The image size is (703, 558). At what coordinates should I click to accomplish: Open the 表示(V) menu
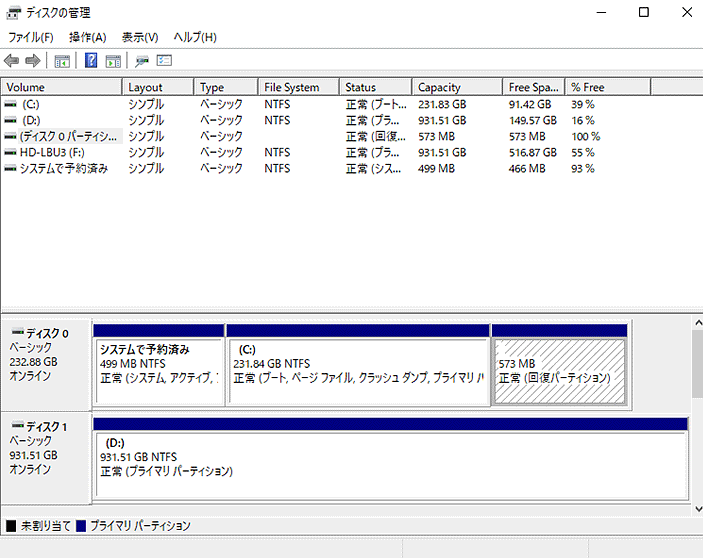(x=140, y=37)
